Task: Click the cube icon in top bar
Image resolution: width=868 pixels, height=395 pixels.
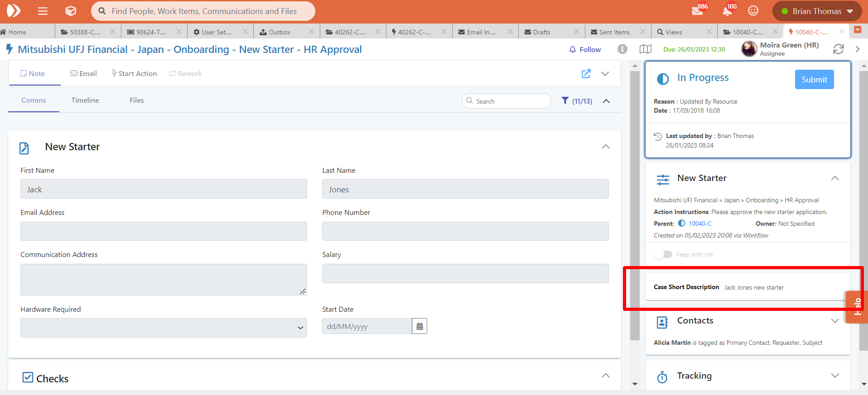Action: point(71,11)
